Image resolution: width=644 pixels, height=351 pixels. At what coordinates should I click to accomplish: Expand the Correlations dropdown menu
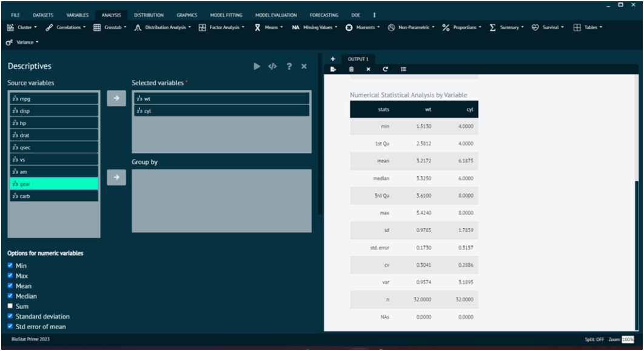coord(66,27)
